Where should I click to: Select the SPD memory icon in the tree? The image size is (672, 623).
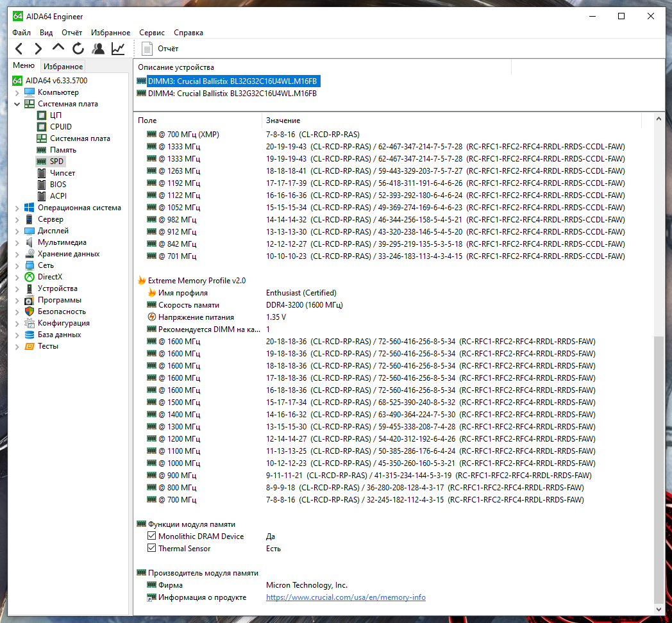tap(42, 162)
